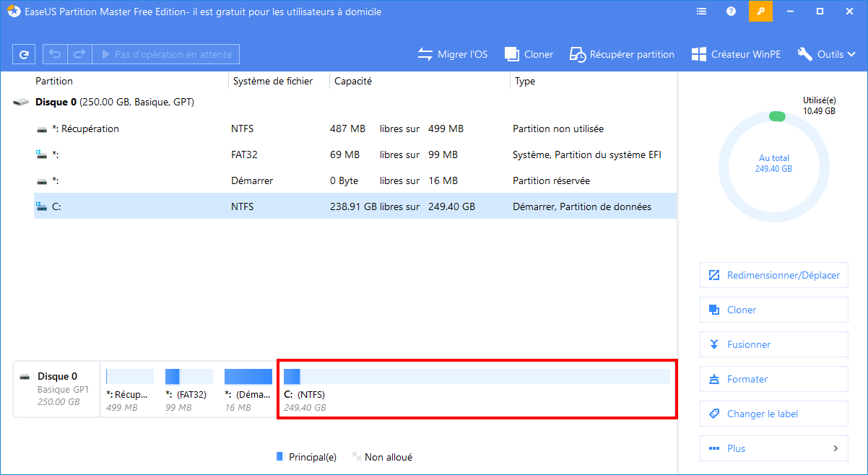This screenshot has height=475, width=868.
Task: Click the 487 MB free capacity value
Action: coord(347,128)
